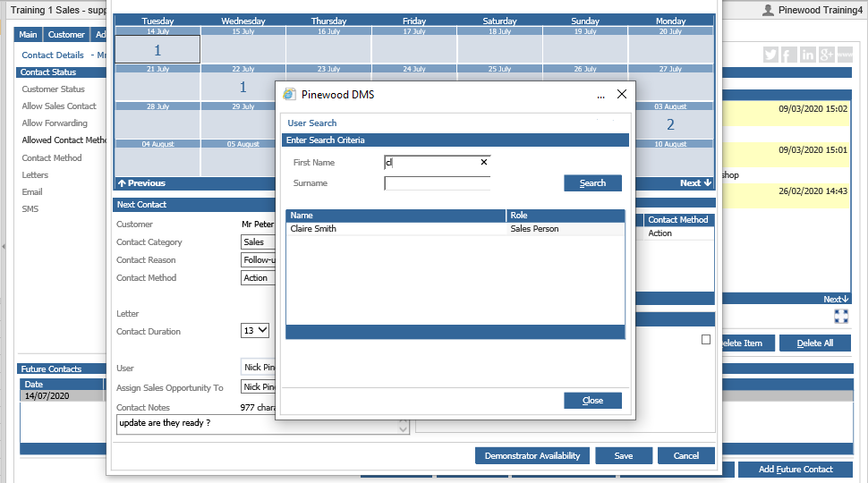Click the User field showing Nick
The image size is (868, 483).
pos(259,367)
